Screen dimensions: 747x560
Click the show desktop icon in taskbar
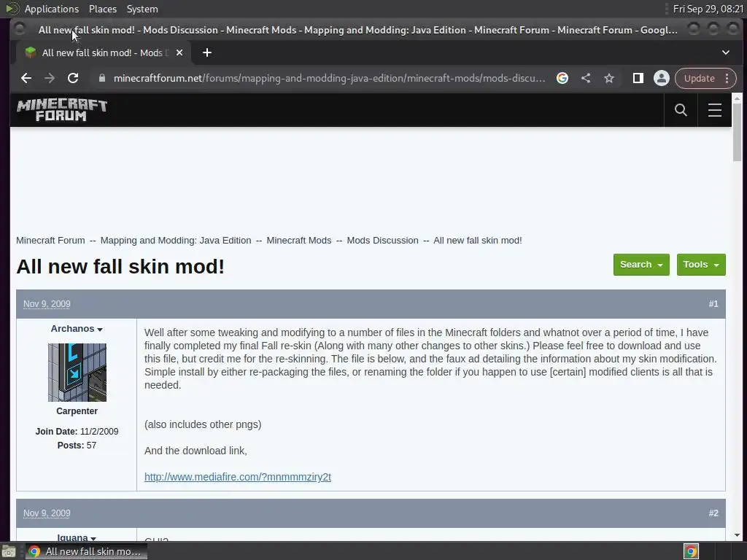coord(9,551)
